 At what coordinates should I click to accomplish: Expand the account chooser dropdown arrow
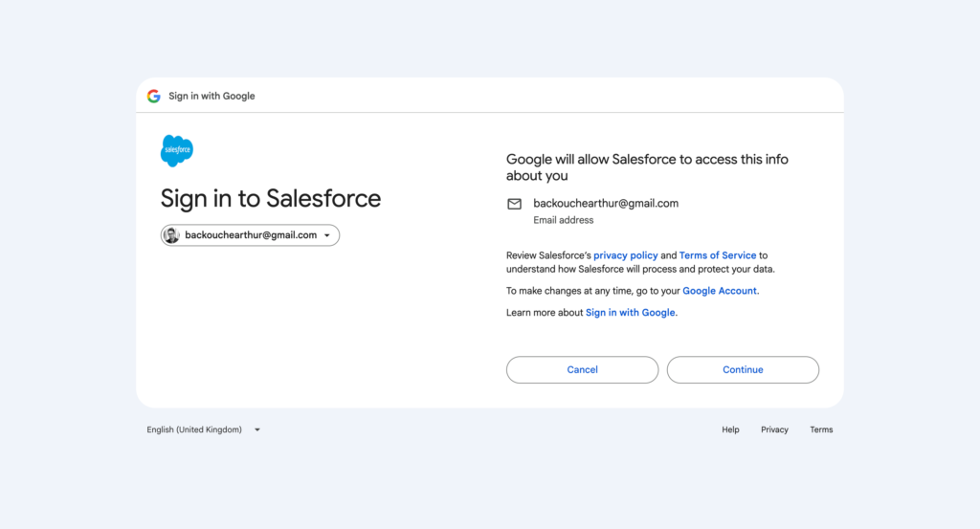(x=327, y=235)
